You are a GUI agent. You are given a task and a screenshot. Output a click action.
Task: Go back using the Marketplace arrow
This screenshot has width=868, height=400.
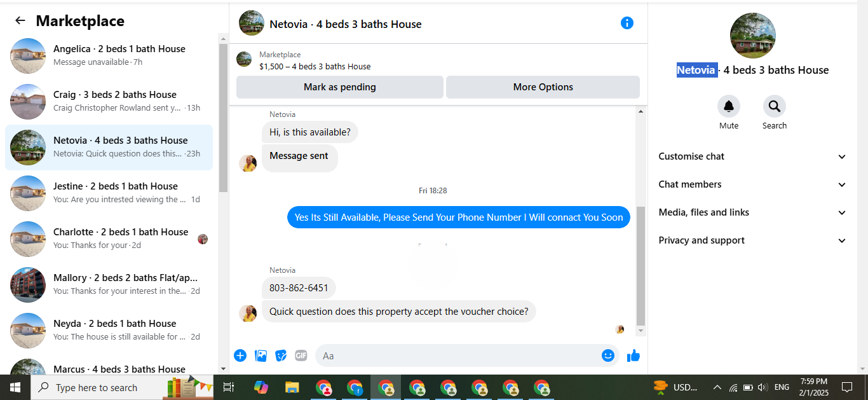pyautogui.click(x=20, y=21)
